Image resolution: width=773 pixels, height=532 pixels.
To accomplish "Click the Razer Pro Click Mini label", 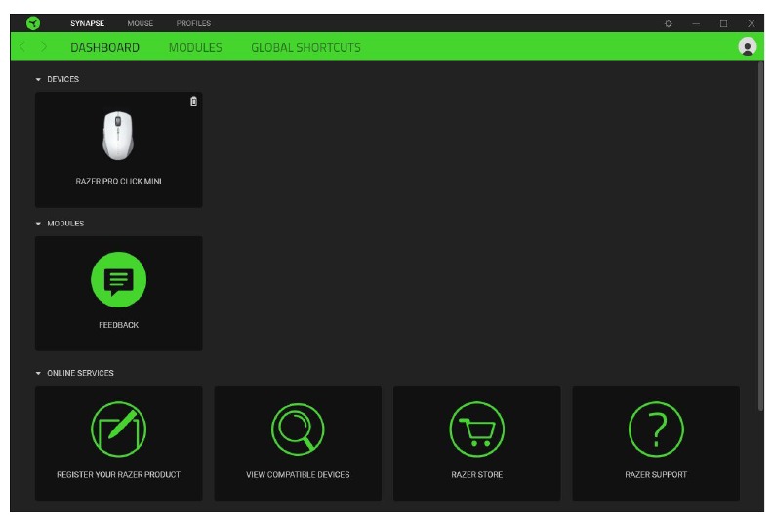I will (118, 181).
